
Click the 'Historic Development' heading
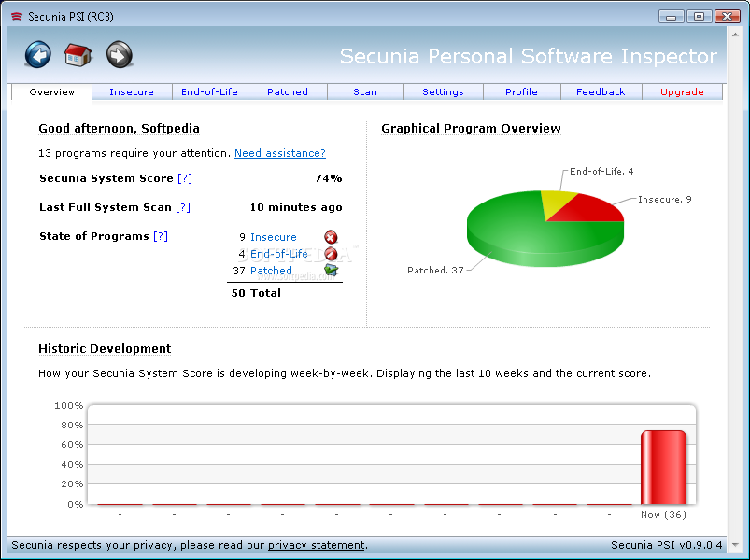(x=105, y=349)
